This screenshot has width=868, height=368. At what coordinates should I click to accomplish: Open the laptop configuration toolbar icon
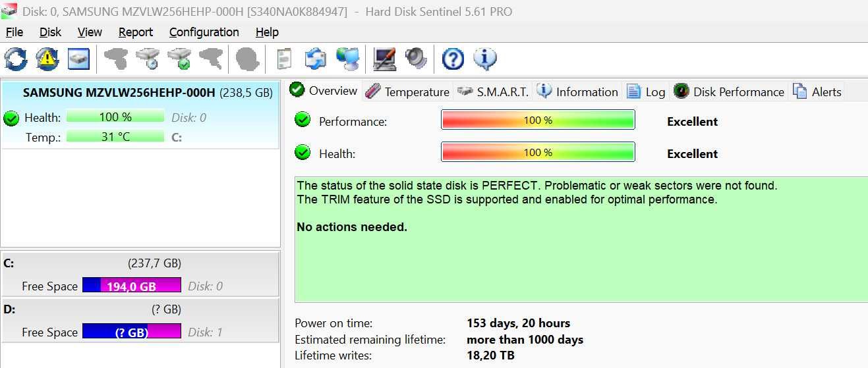(x=385, y=59)
